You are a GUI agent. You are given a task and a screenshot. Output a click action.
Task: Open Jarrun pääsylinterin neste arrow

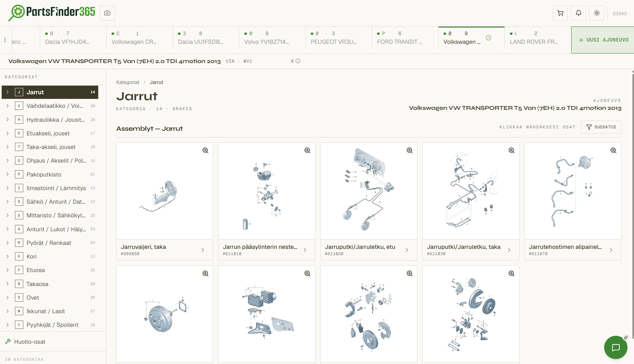[x=305, y=250]
